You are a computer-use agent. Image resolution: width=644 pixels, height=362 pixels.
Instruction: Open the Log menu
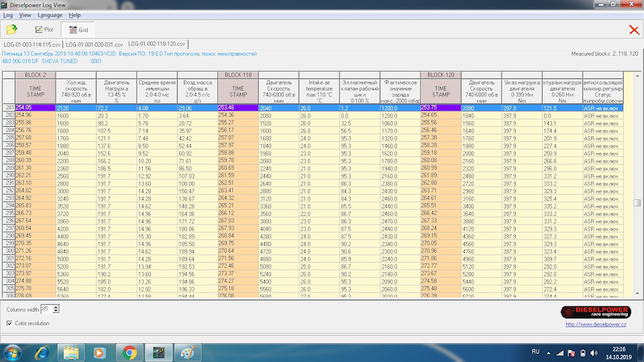(x=8, y=15)
